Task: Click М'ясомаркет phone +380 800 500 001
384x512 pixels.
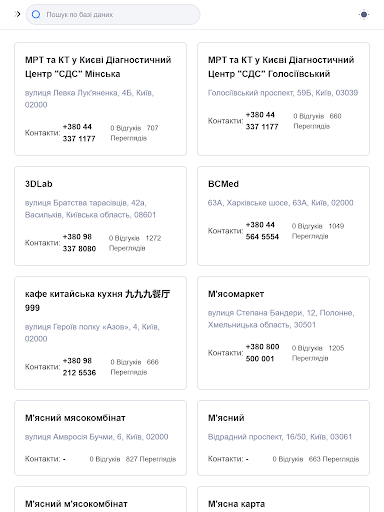Action: tap(262, 353)
